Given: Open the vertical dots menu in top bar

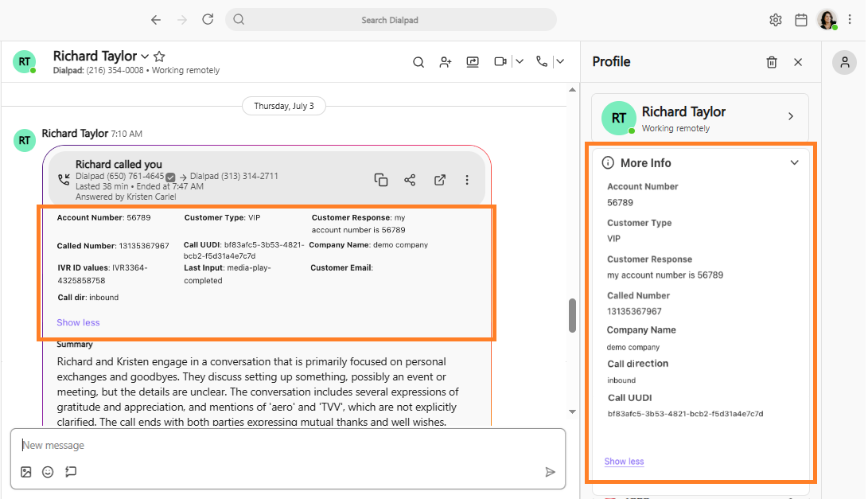Looking at the screenshot, I should tap(850, 19).
